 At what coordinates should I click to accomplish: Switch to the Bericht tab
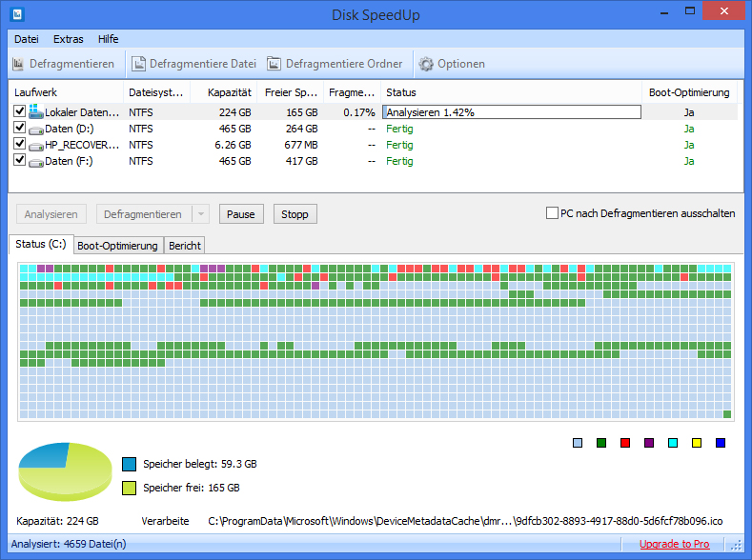click(185, 246)
